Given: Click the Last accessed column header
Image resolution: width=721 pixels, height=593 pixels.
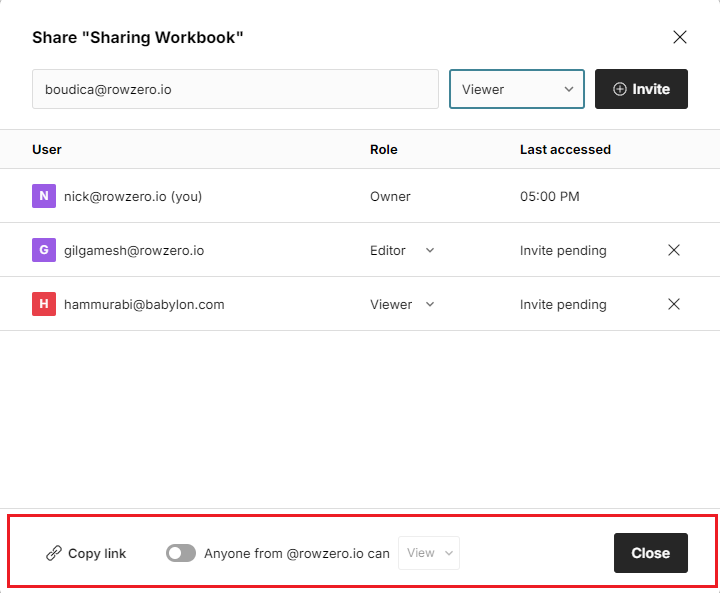Looking at the screenshot, I should tap(565, 149).
